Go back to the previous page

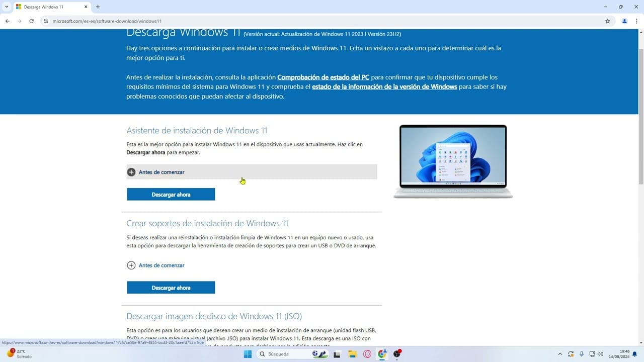coord(7,21)
